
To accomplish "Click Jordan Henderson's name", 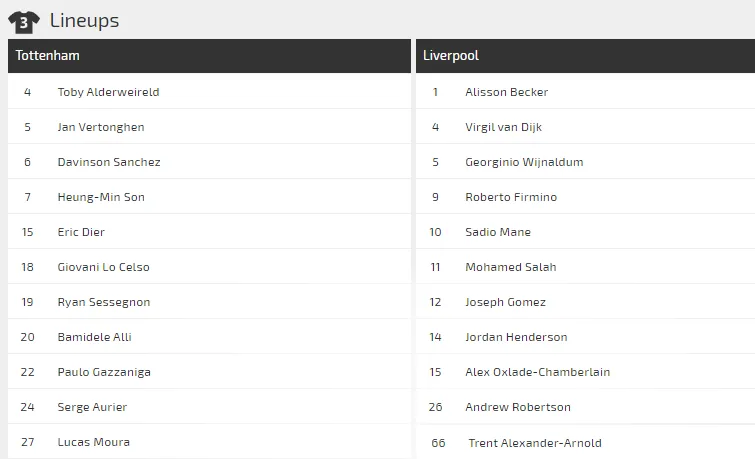I will click(516, 337).
